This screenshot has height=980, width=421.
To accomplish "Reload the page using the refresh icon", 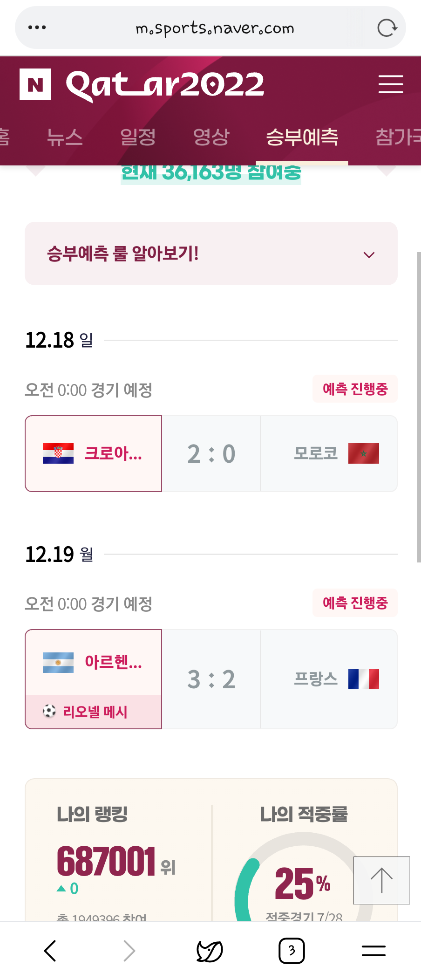I will coord(387,28).
